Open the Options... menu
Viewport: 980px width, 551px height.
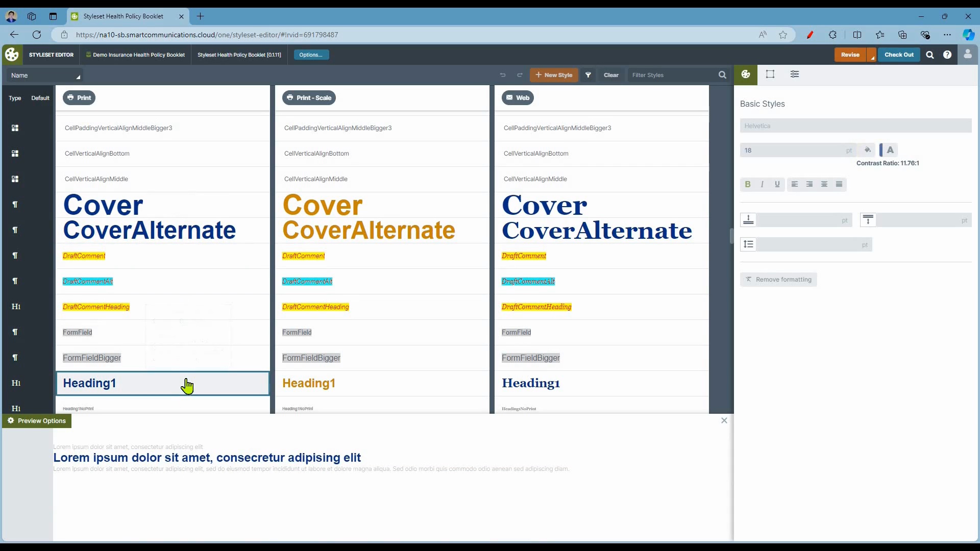tap(311, 55)
